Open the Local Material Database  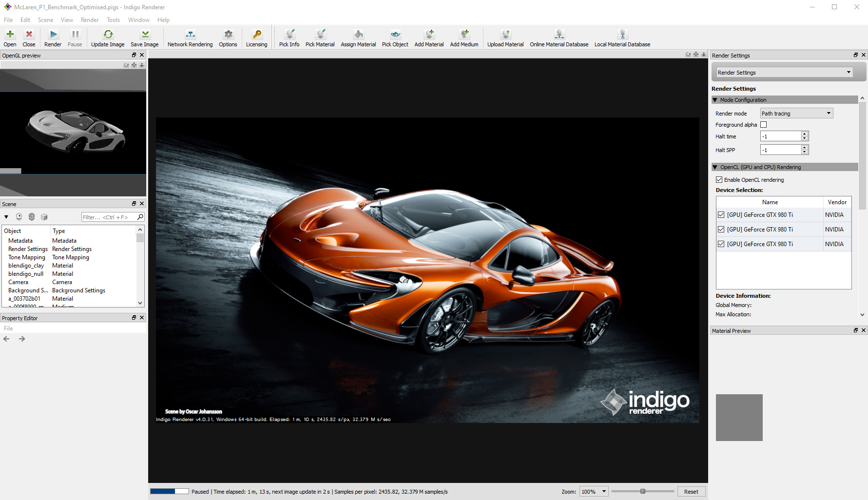pyautogui.click(x=622, y=38)
